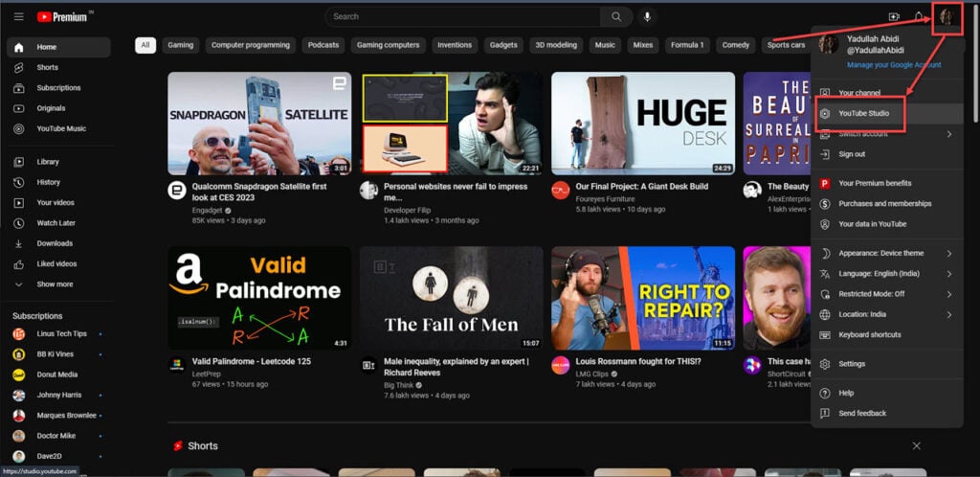Expand Appearance: Device theme submenu
The width and height of the screenshot is (980, 477).
tap(887, 253)
